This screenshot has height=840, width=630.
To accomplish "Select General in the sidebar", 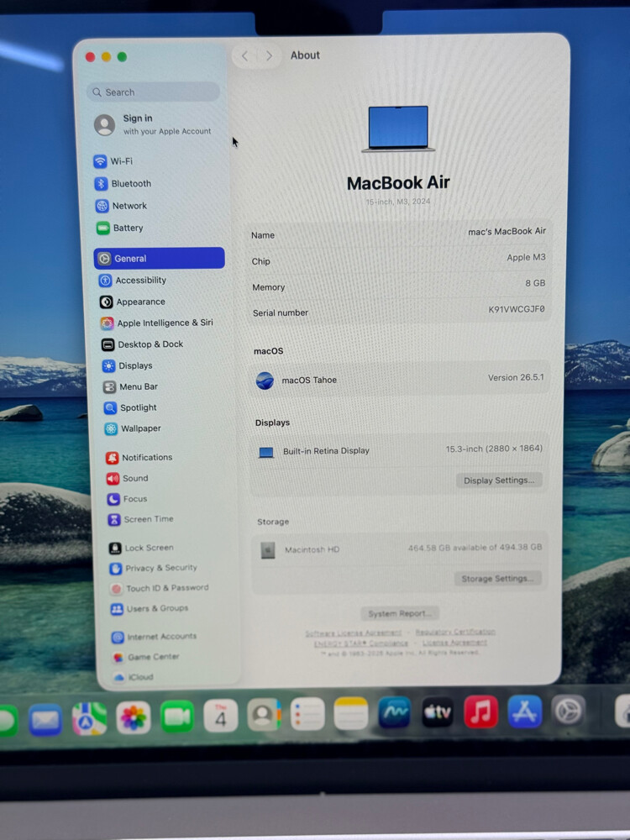I will point(159,258).
